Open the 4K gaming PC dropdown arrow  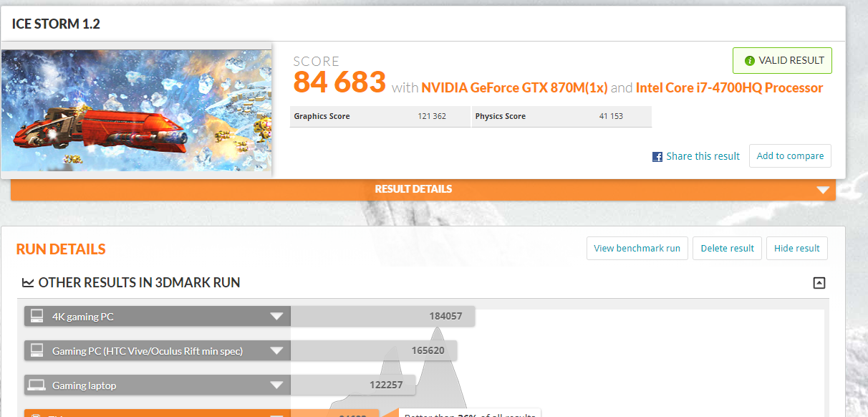[x=276, y=317]
